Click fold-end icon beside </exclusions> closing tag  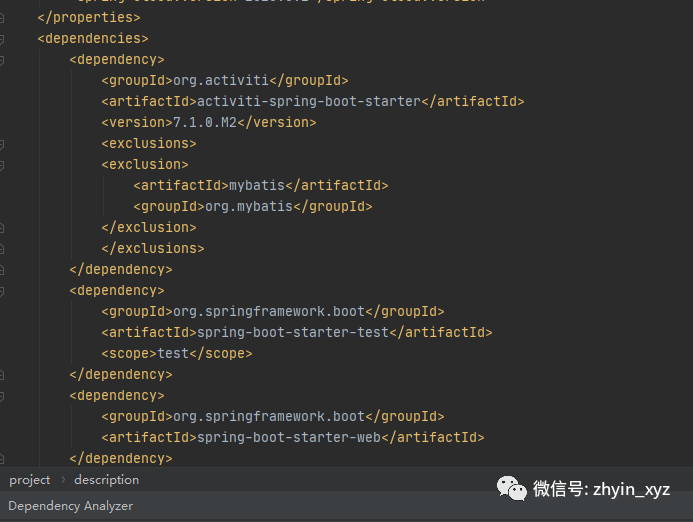coord(2,249)
